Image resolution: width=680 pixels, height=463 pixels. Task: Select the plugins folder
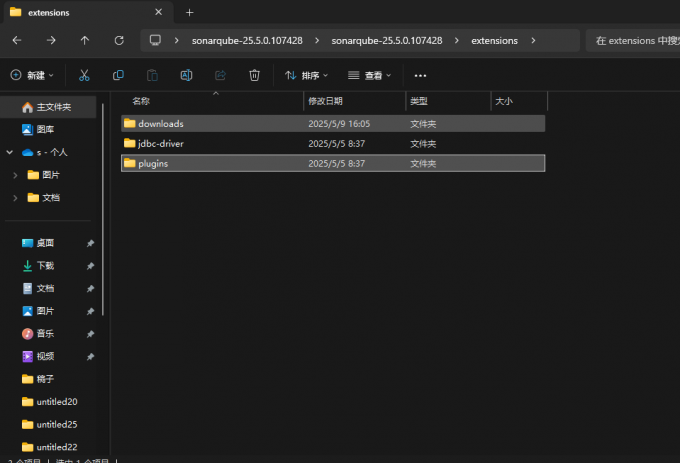[x=333, y=163]
